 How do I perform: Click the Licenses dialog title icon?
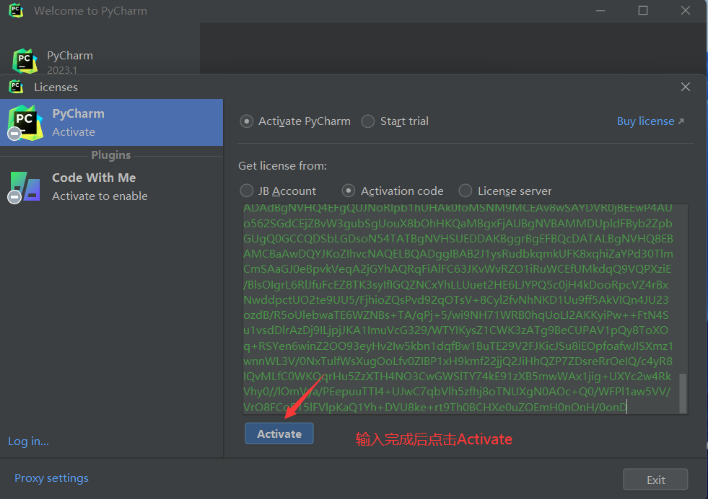coord(16,86)
